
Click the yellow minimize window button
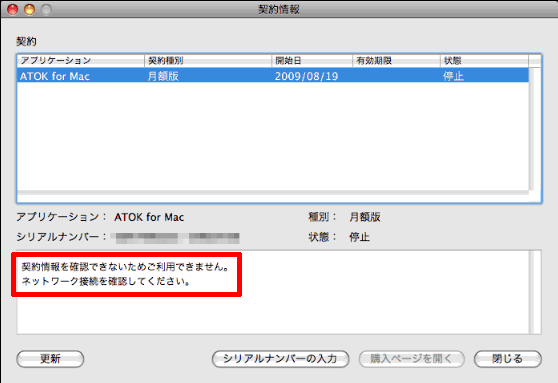pos(30,9)
